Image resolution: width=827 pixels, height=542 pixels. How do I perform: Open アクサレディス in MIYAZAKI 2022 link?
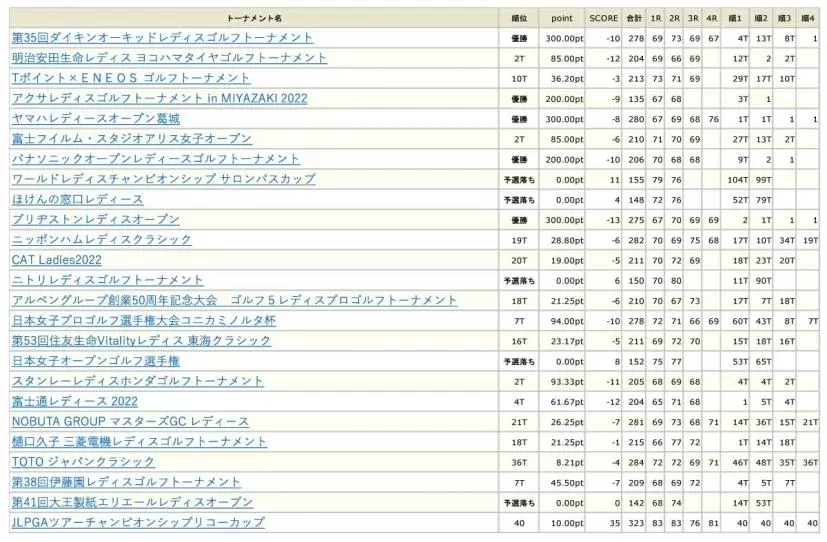pyautogui.click(x=159, y=98)
